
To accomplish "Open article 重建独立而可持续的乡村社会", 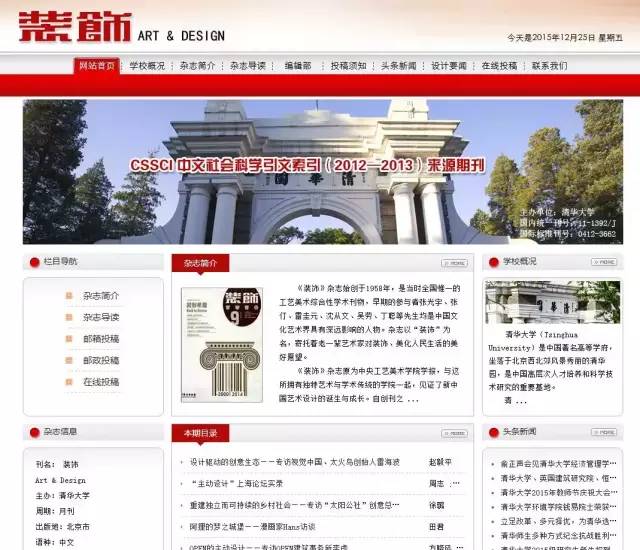I will (294, 506).
